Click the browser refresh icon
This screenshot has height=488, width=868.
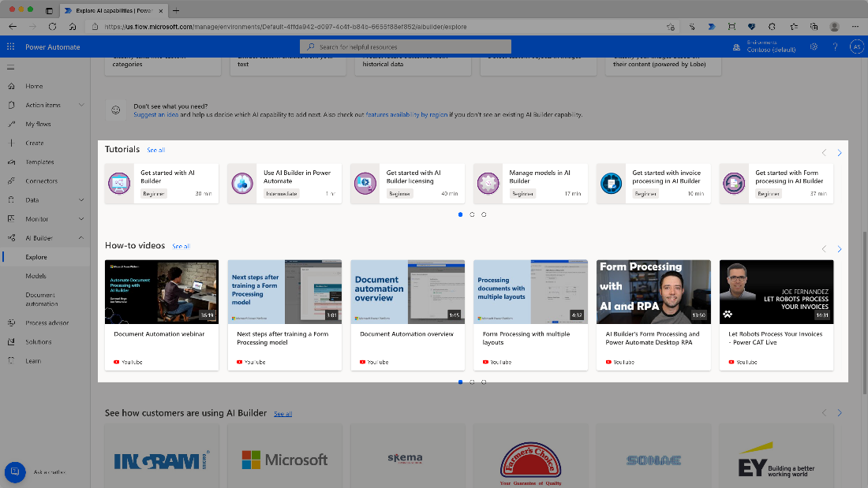pos(53,26)
